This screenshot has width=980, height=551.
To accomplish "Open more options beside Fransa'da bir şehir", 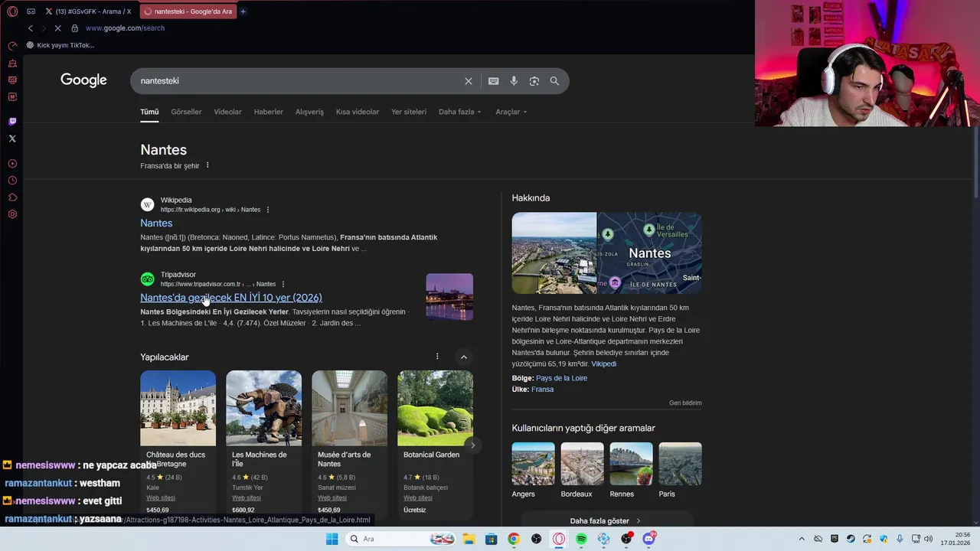I will pyautogui.click(x=207, y=165).
